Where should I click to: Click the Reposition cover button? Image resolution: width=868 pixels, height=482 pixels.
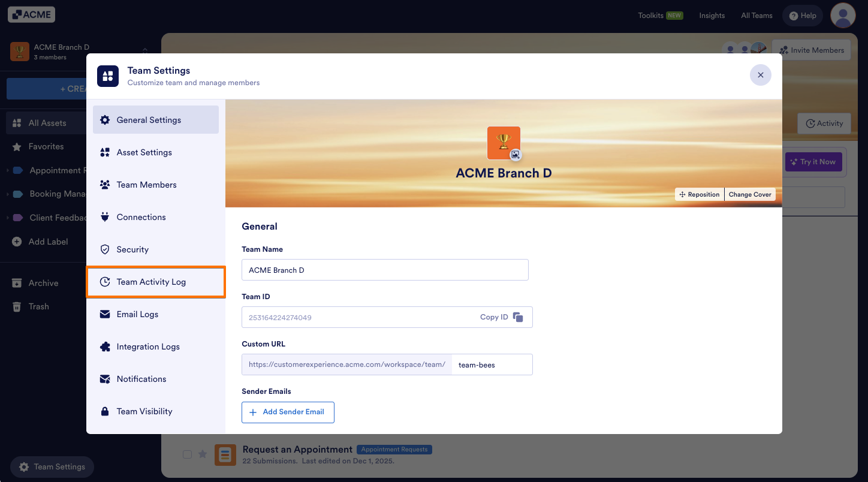700,194
